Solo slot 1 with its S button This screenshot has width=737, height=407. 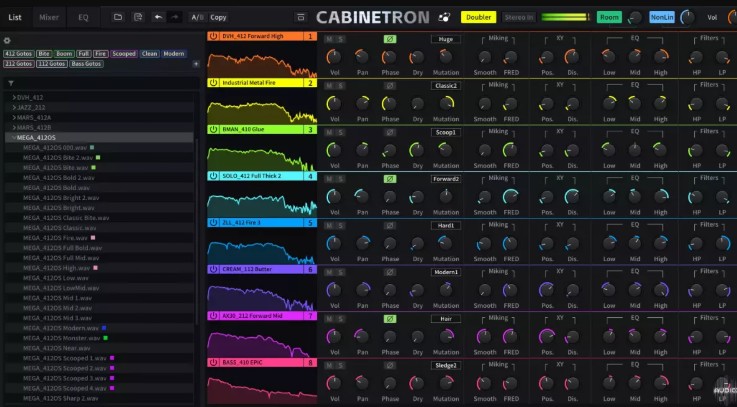[340, 39]
